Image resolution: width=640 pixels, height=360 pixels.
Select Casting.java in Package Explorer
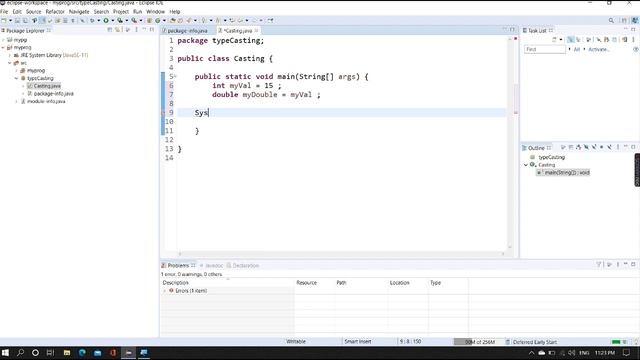click(47, 86)
